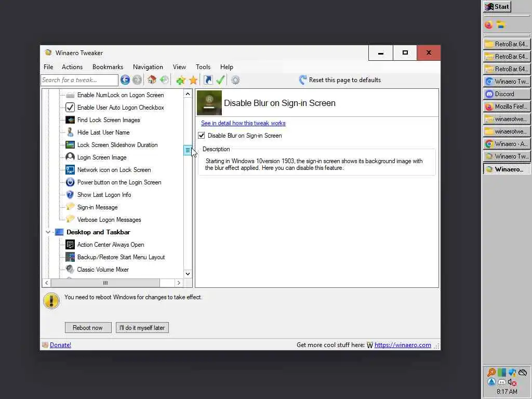This screenshot has width=532, height=399.
Task: Switch to Mozilla Firefox taskbar button
Action: tap(507, 107)
